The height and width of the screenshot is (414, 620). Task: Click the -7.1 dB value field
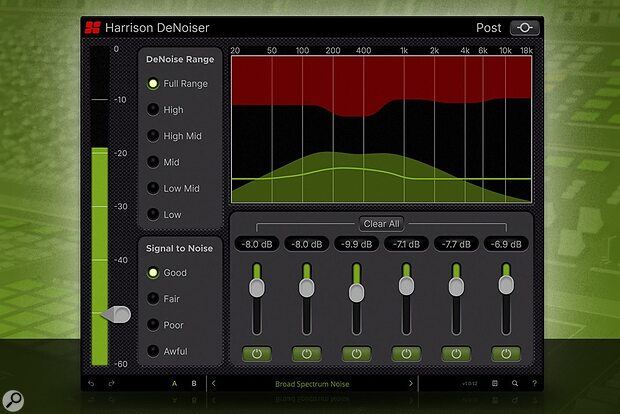[406, 244]
